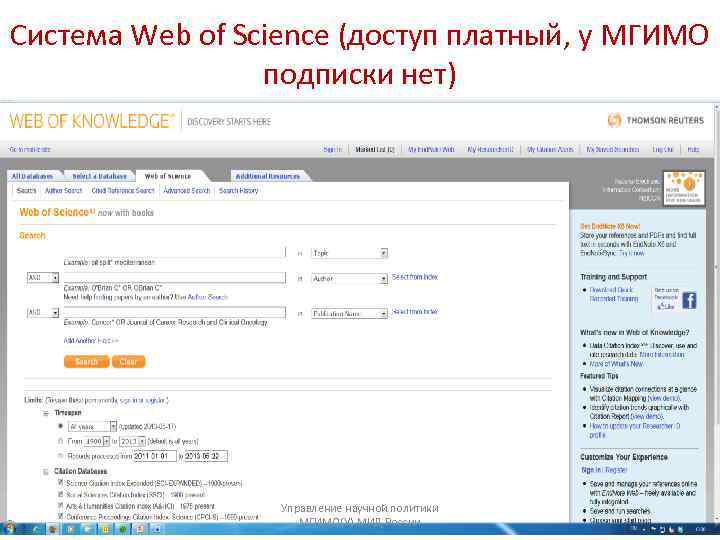Toggle Social Sciences Citation Index checkbox
Image resolution: width=720 pixels, height=540 pixels.
(x=60, y=494)
